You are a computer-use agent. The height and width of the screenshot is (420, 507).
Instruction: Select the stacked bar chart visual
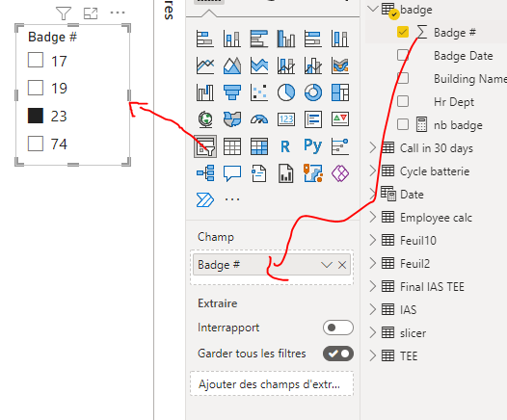point(205,39)
